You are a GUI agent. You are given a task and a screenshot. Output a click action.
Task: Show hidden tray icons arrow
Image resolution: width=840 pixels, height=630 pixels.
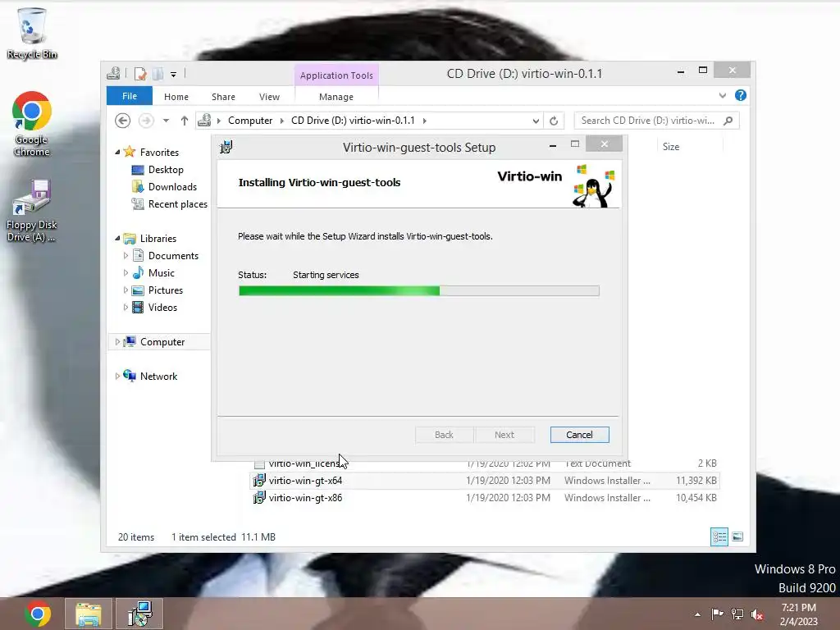(697, 614)
